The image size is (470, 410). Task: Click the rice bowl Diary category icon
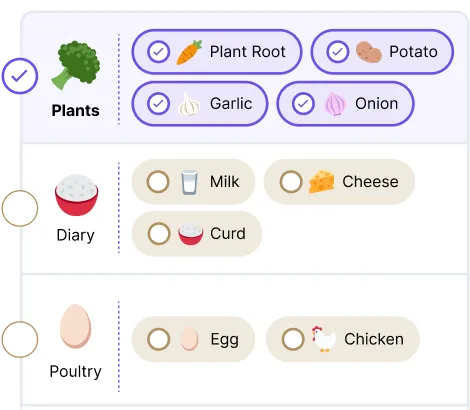[x=76, y=195]
